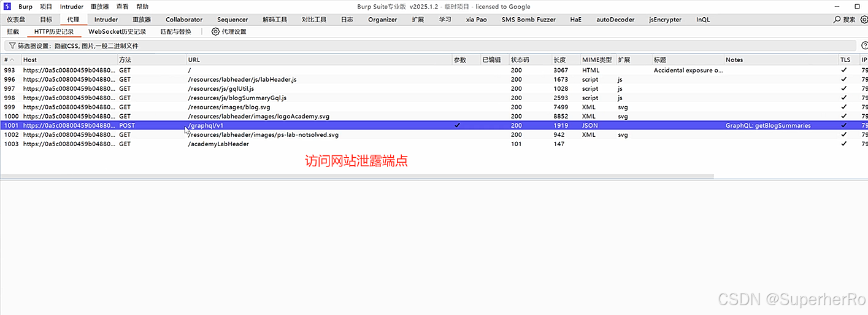Select the WebSocket历史记录 sub-tab
Image resolution: width=868 pixels, height=315 pixels.
tap(117, 31)
